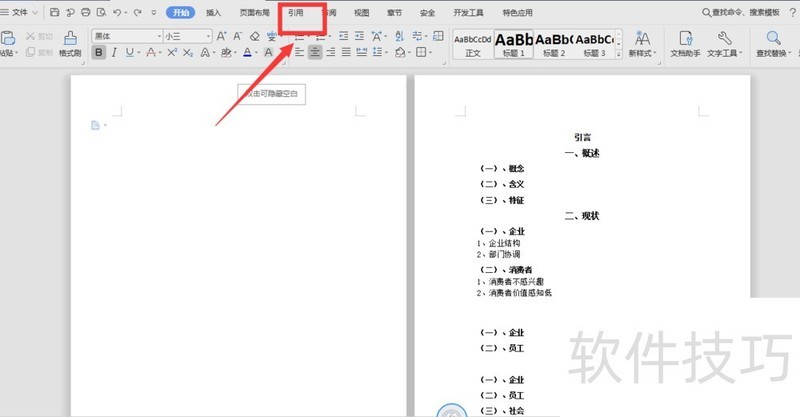This screenshot has width=800, height=417.
Task: Click the undo arrow icon
Action: (x=118, y=13)
